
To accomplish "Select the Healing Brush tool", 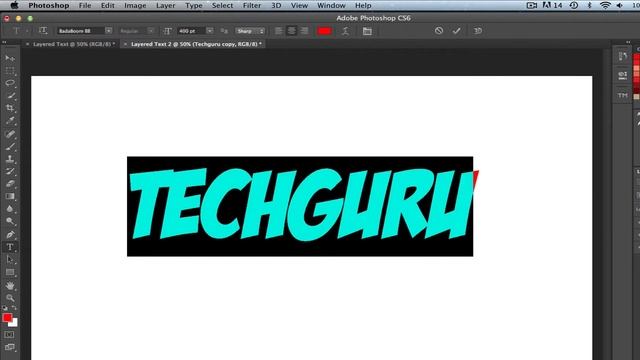I will [x=10, y=134].
